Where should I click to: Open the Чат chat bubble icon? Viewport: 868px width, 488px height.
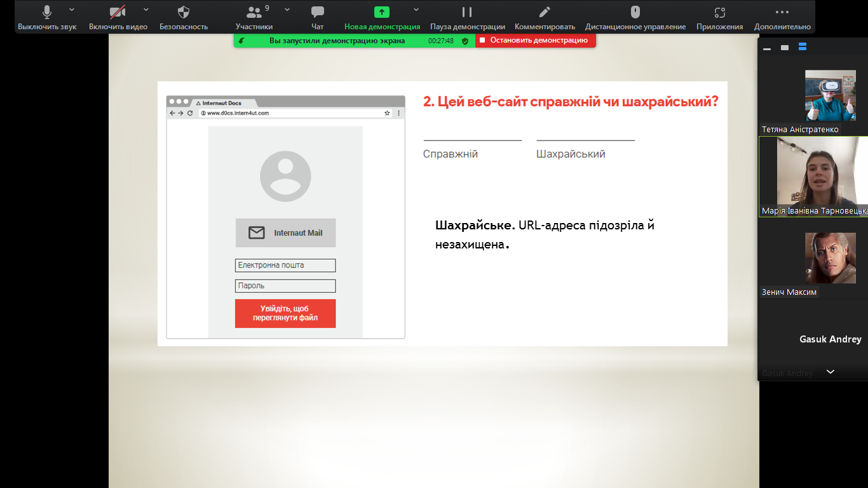click(318, 17)
